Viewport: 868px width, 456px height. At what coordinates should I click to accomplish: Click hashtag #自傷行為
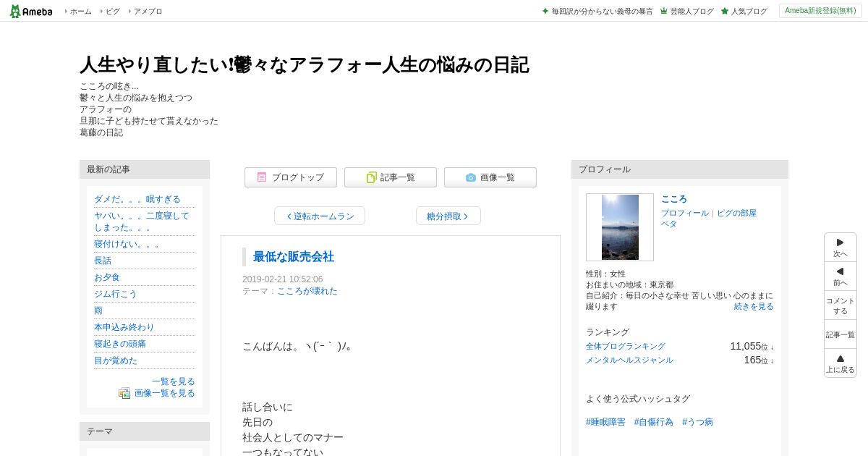tap(654, 422)
